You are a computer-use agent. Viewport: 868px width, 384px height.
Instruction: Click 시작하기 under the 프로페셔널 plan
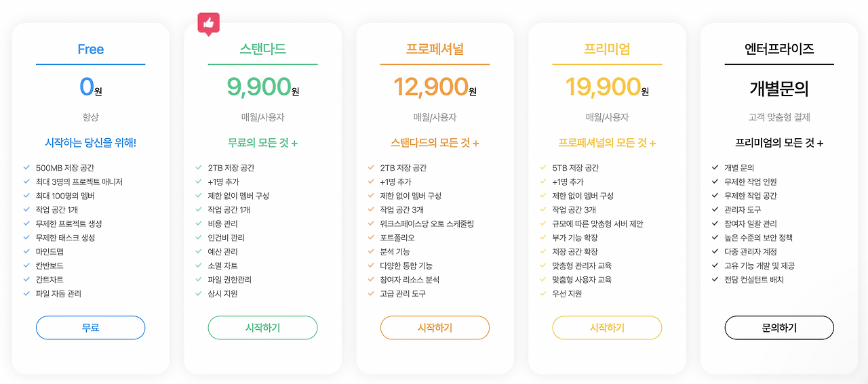pos(435,328)
